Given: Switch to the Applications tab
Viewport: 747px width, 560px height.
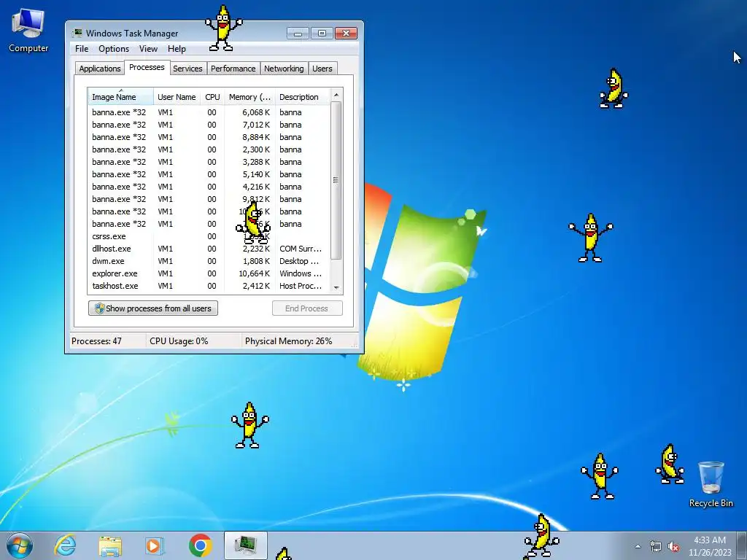Looking at the screenshot, I should (x=99, y=69).
